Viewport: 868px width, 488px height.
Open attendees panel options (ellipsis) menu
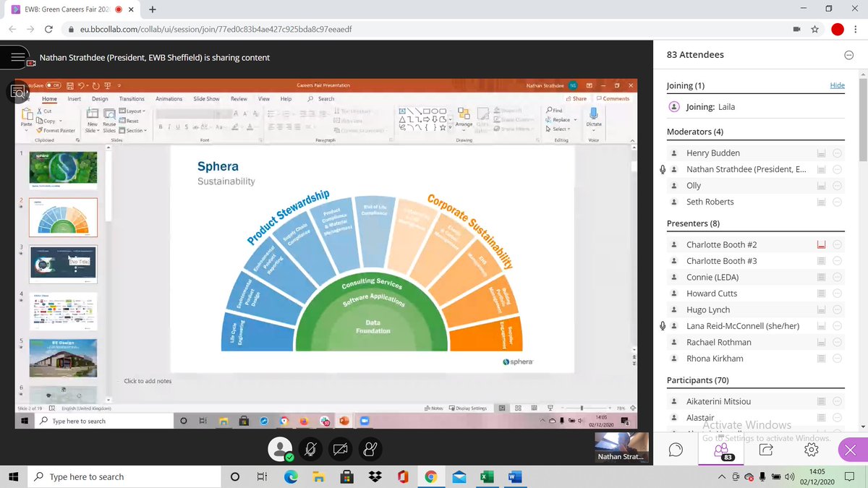tap(848, 55)
